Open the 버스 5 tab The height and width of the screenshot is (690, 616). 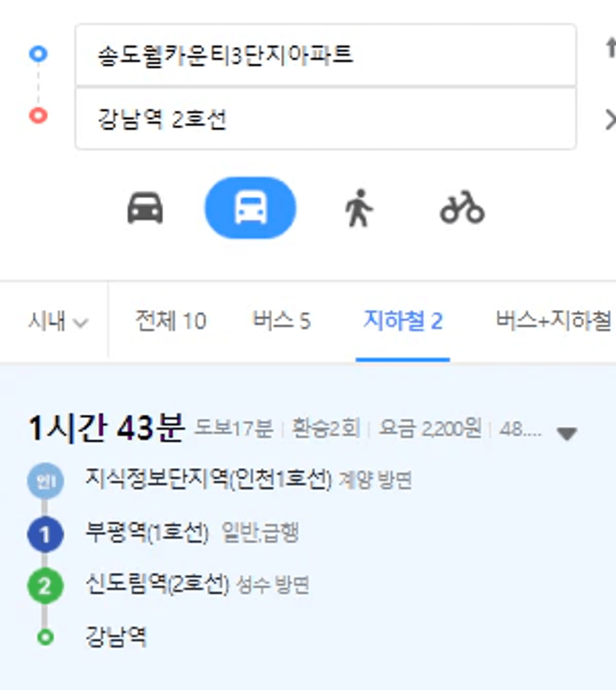[x=282, y=320]
